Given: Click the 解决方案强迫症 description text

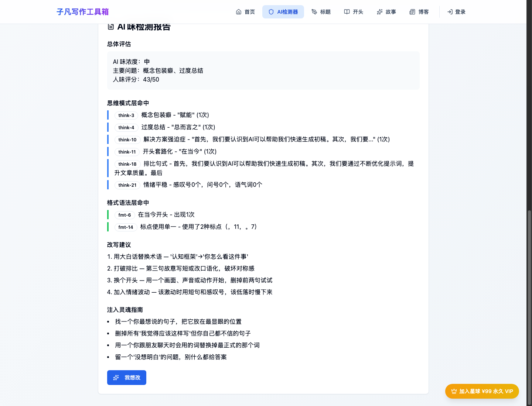Looking at the screenshot, I should pos(267,140).
